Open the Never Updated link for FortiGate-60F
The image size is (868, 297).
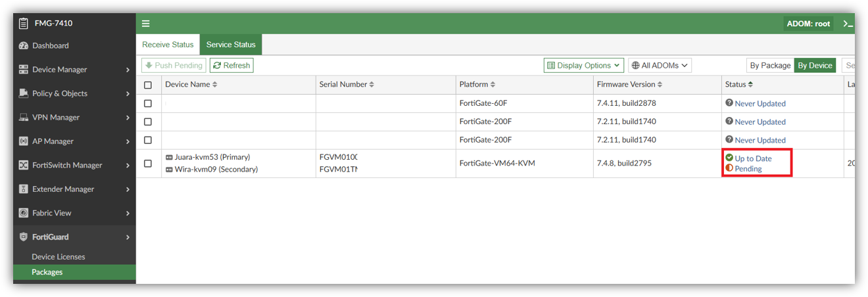[x=760, y=104]
